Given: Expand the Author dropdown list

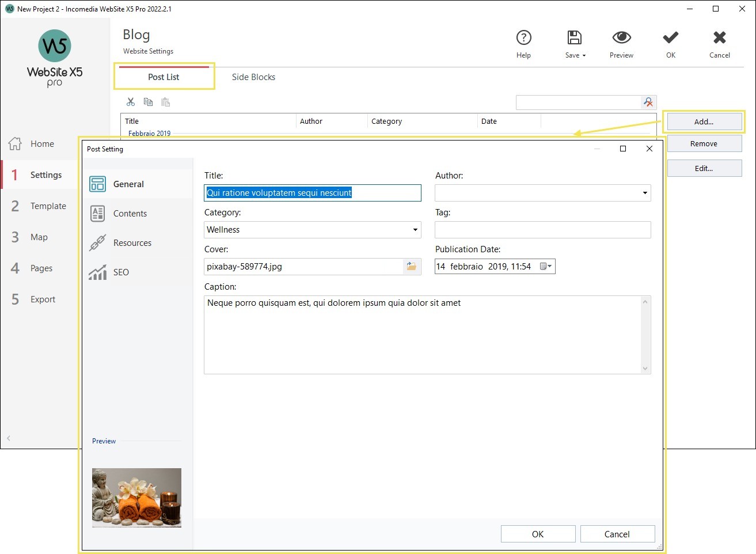Looking at the screenshot, I should point(645,193).
